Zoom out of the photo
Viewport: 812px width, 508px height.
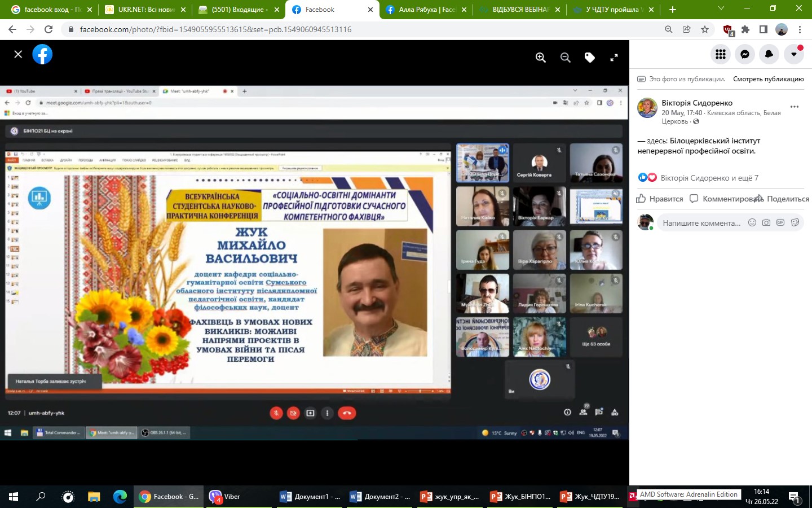(566, 58)
